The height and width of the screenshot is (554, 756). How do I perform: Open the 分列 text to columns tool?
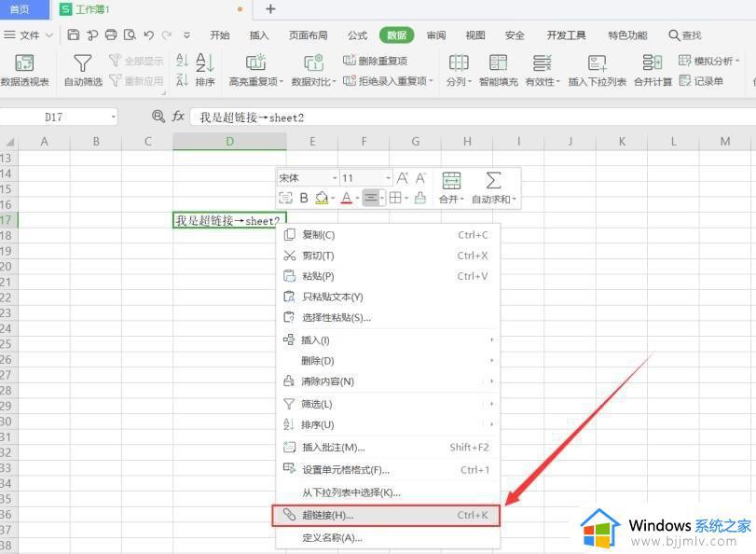pyautogui.click(x=459, y=70)
